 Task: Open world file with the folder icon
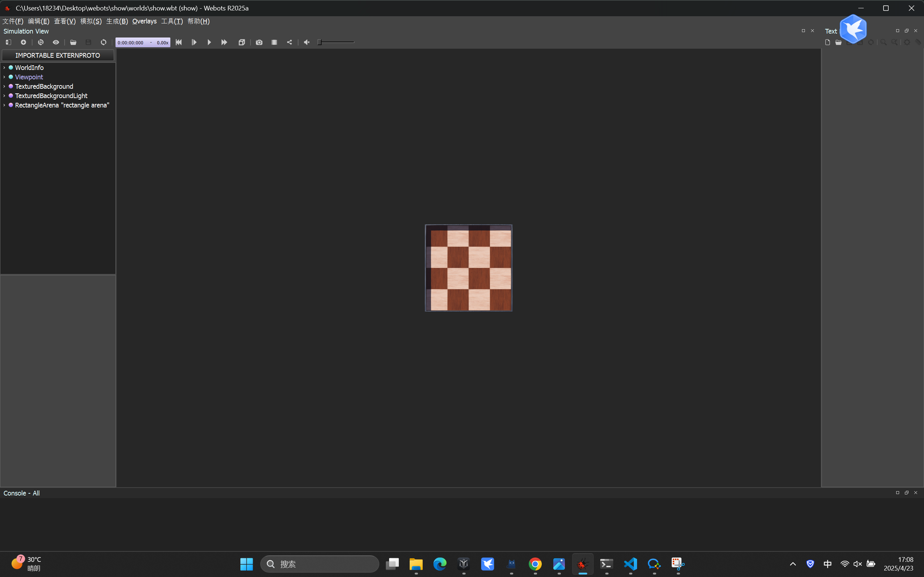tap(73, 42)
